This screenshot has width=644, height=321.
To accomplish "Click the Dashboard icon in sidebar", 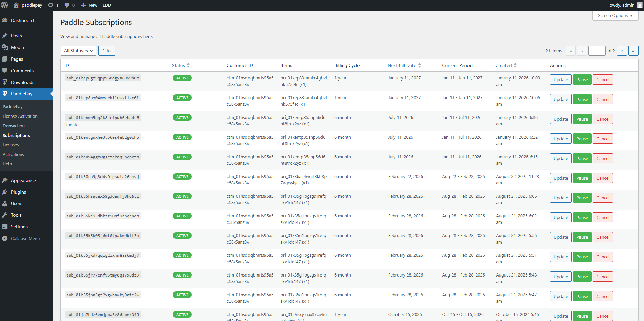I will [x=5, y=20].
